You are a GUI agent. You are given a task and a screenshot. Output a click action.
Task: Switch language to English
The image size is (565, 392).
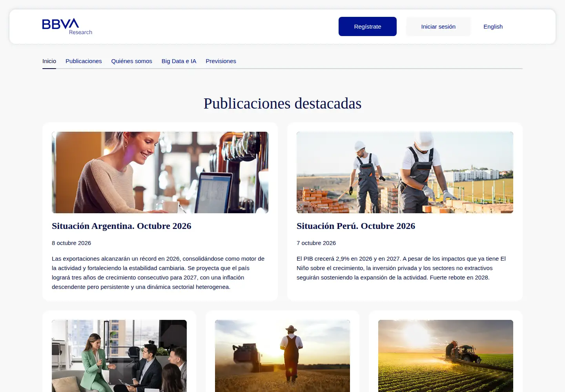[493, 27]
